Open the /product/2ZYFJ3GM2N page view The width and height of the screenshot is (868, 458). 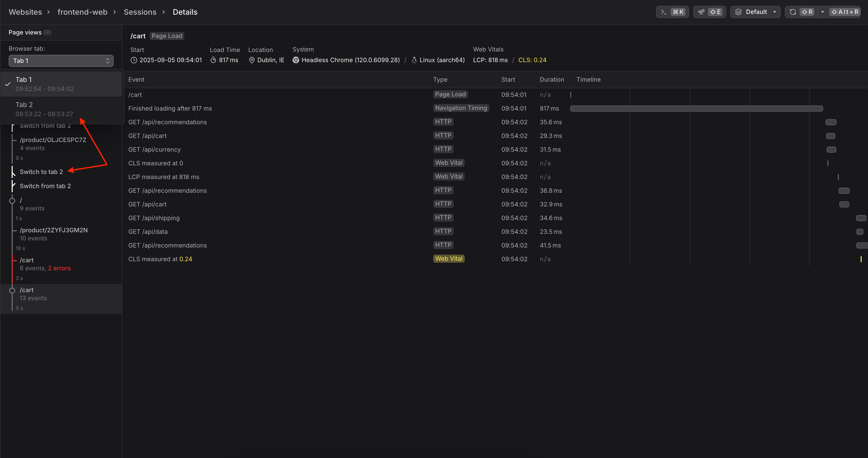(54, 234)
